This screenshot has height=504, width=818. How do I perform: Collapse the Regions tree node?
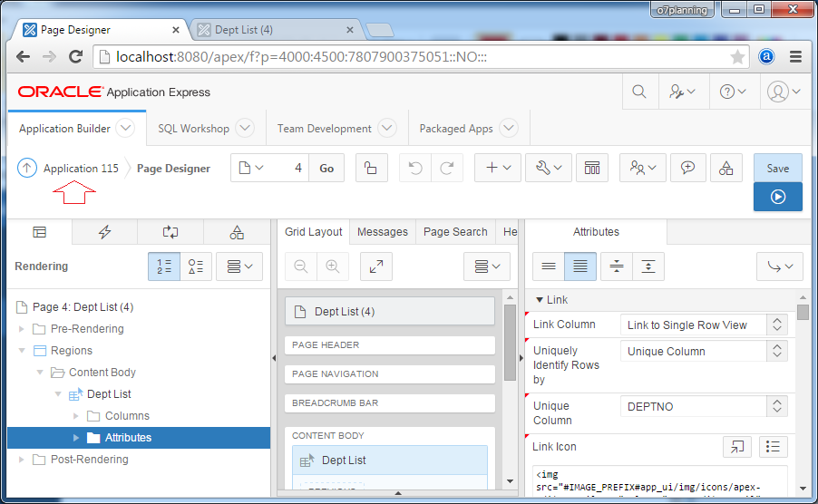22,351
